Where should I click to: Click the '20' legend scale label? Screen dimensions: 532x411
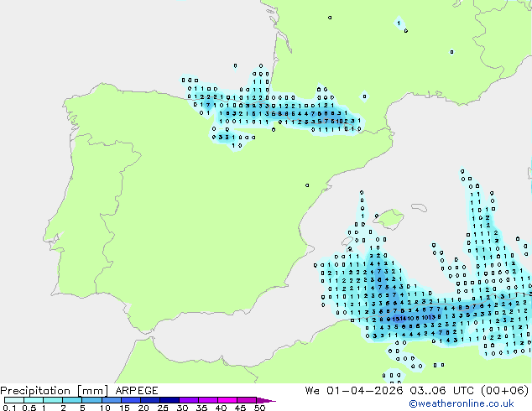143,408
